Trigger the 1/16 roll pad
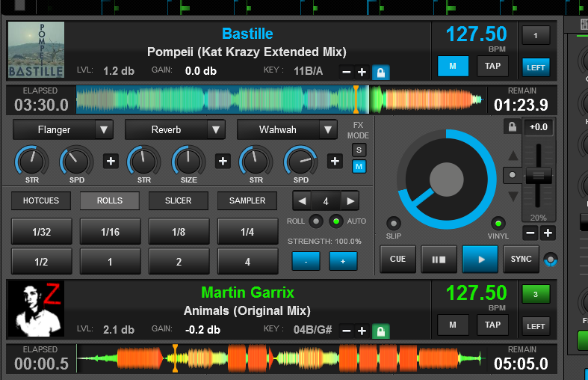This screenshot has width=588, height=380. tap(111, 232)
